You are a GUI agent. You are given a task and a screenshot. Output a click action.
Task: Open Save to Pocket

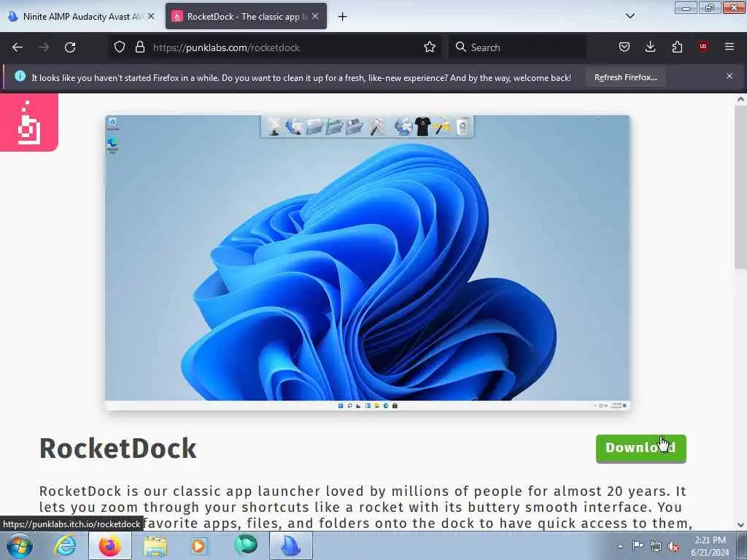(x=624, y=47)
